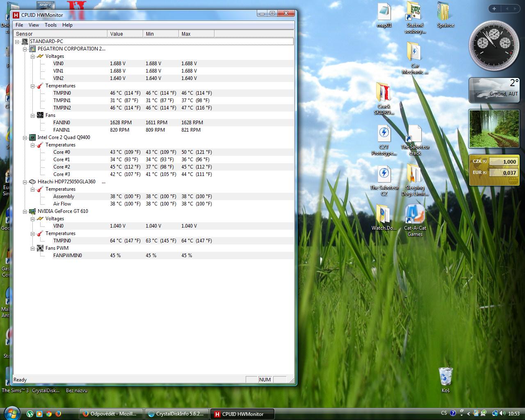
Task: Collapse the PEGATRON CORPORATION tree node
Action: (25, 49)
